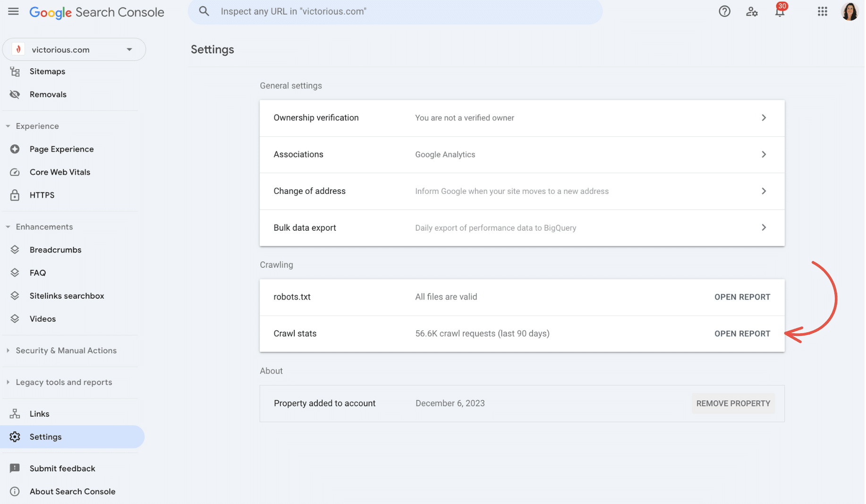Click 'Bulk data export' label
This screenshot has height=504, width=866.
tap(305, 227)
